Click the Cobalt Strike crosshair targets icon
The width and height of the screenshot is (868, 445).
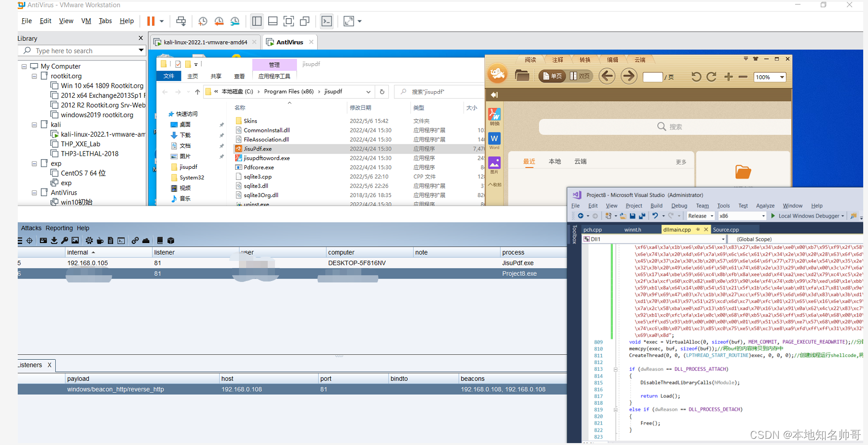pyautogui.click(x=30, y=241)
